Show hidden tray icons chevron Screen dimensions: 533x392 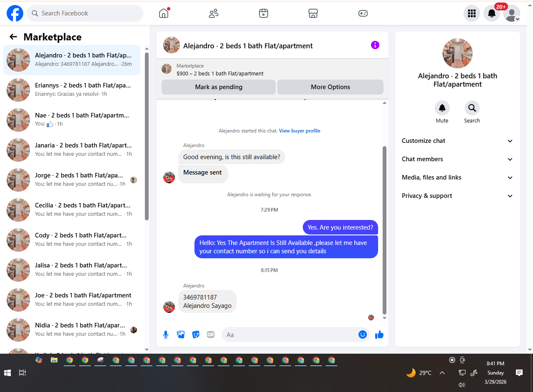pos(442,373)
